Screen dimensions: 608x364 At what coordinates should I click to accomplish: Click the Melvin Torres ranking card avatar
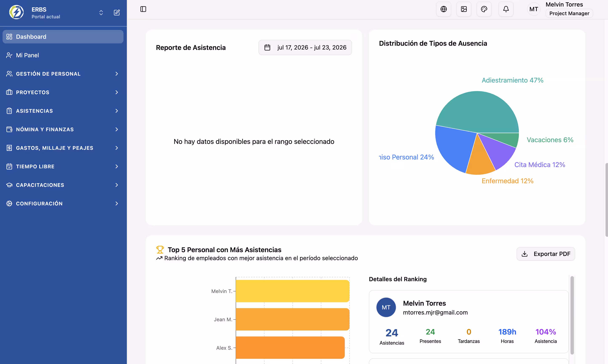(x=386, y=307)
